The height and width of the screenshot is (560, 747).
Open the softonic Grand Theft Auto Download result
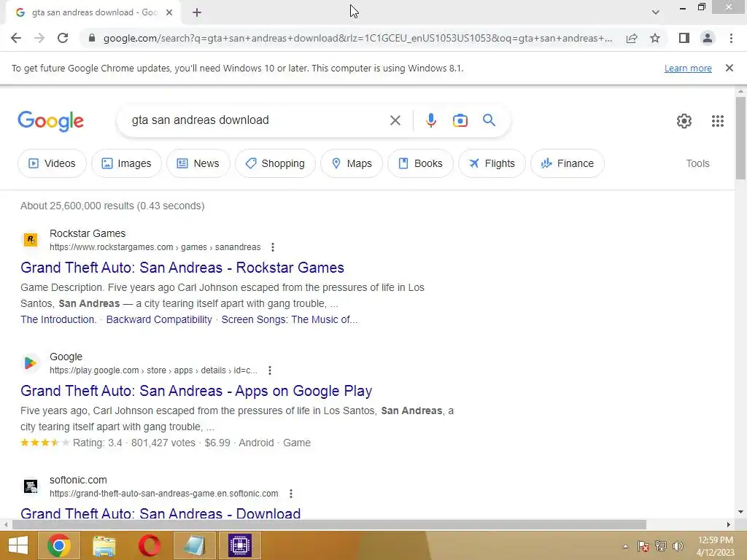tap(160, 513)
